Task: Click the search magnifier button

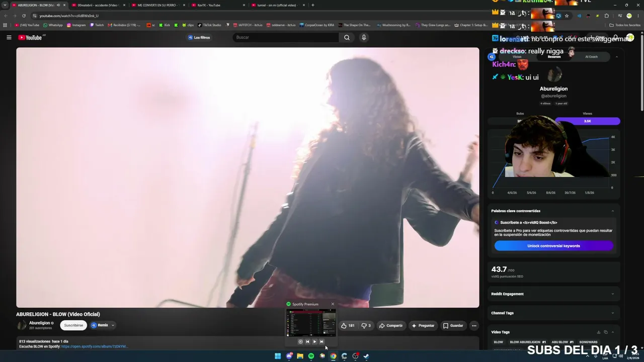Action: (x=347, y=37)
